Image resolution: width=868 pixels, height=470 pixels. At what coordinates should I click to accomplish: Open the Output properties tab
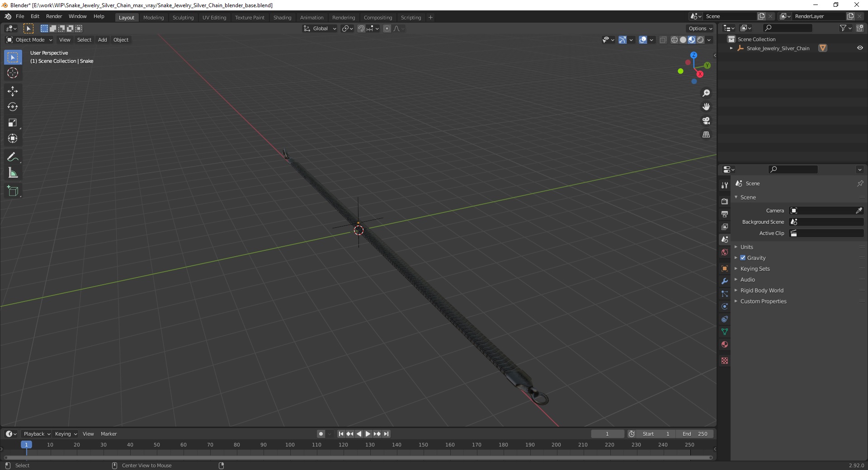click(725, 214)
